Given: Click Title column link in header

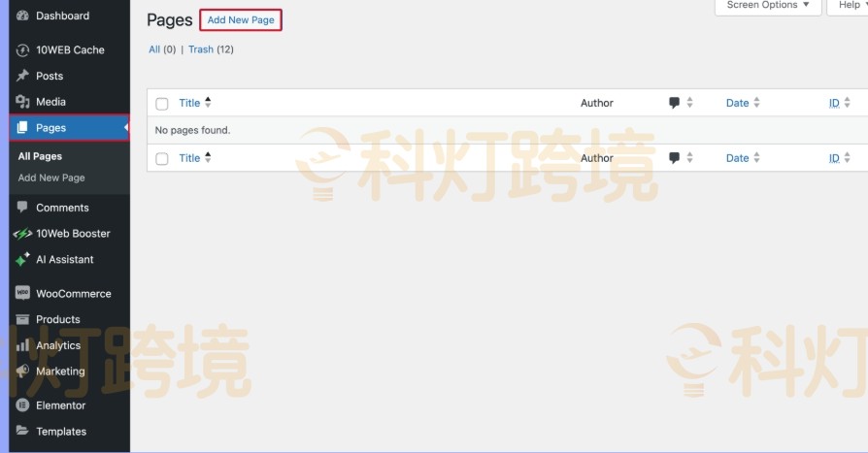Looking at the screenshot, I should 189,103.
